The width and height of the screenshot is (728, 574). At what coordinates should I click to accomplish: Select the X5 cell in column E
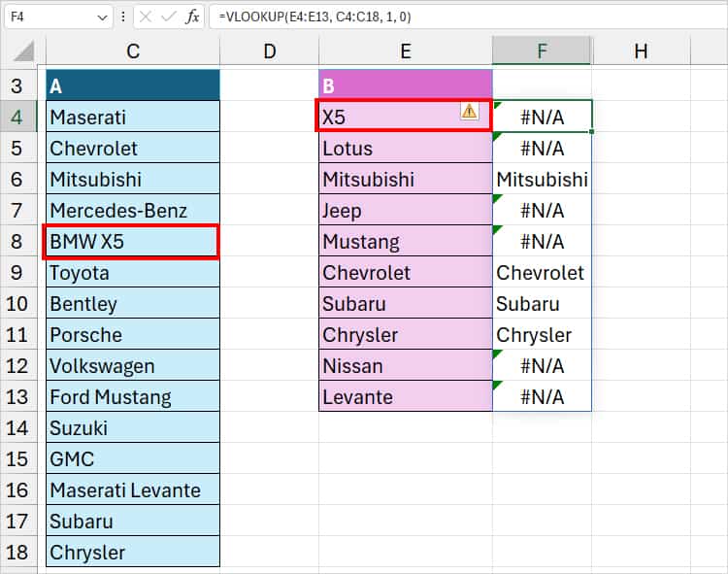406,117
